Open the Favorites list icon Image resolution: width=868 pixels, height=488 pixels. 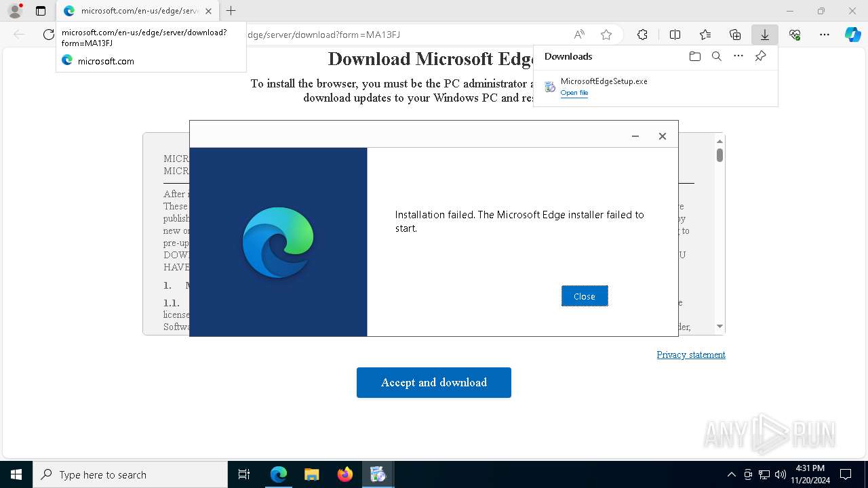tap(705, 35)
